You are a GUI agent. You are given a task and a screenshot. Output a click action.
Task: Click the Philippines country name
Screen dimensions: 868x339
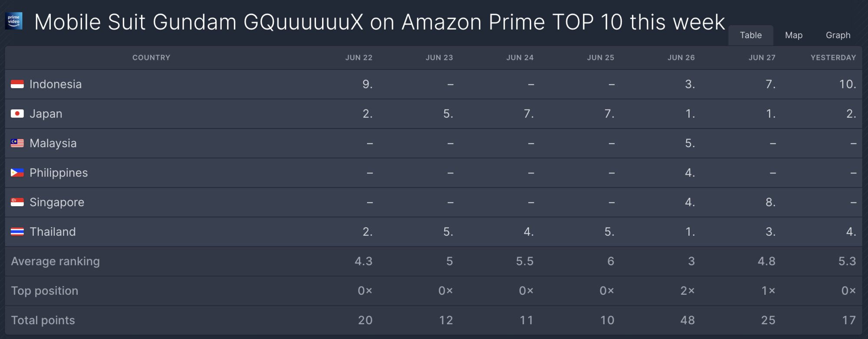coord(59,173)
